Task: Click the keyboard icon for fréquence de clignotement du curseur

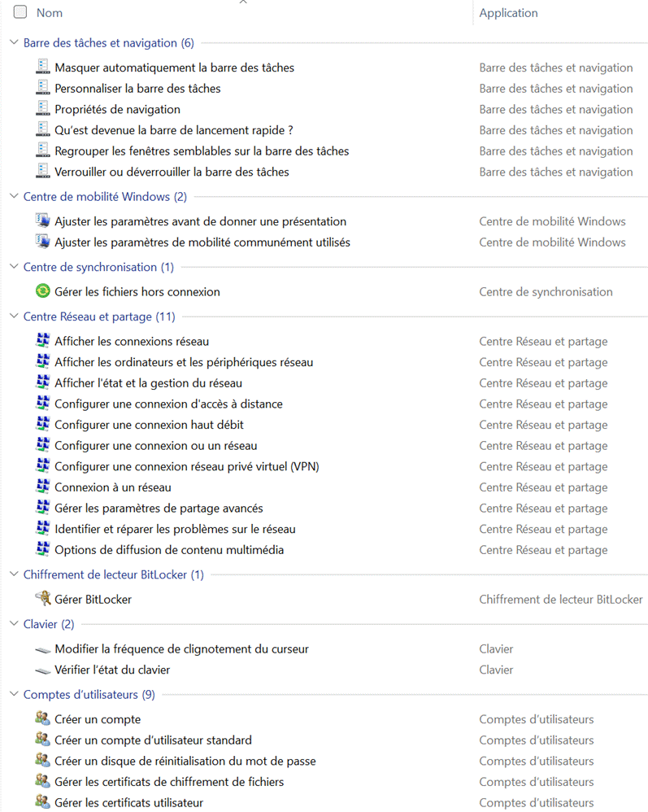Action: coord(43,649)
